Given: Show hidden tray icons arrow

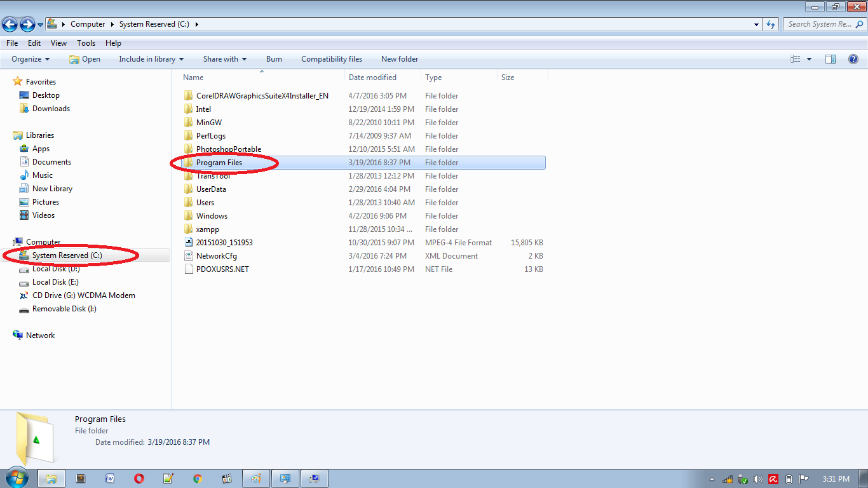Looking at the screenshot, I should tap(712, 479).
